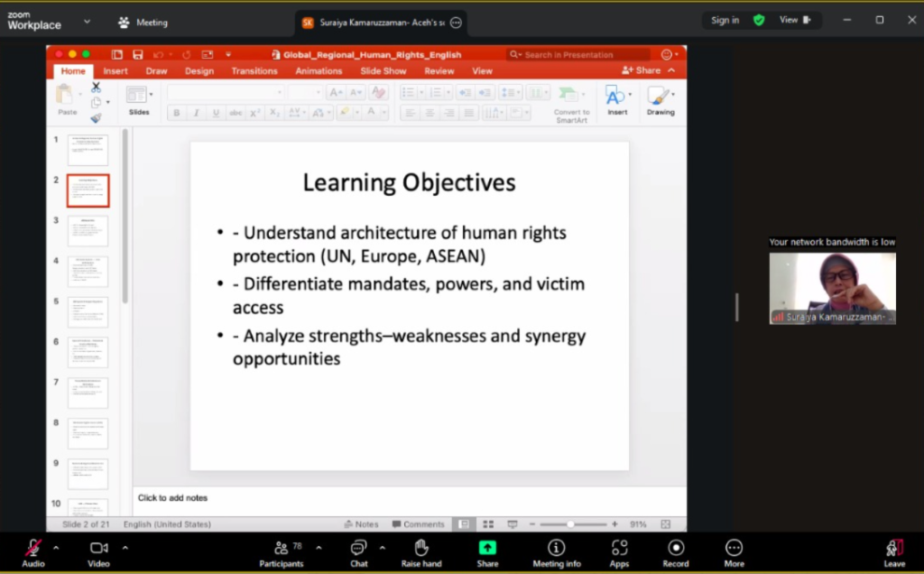924x574 pixels.
Task: Click the Paste icon in ribbon
Action: [x=65, y=96]
